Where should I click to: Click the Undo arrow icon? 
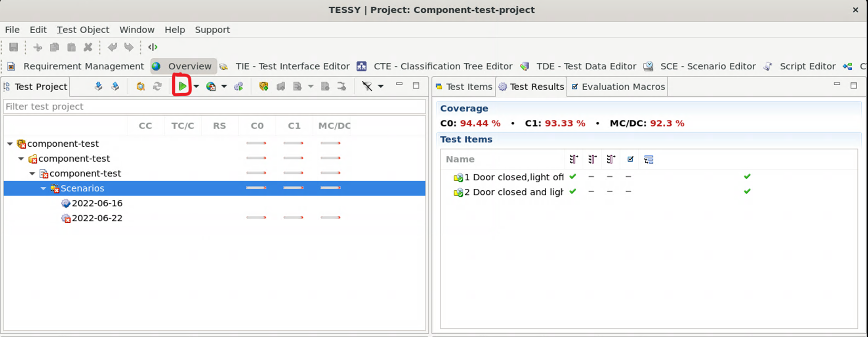point(112,48)
